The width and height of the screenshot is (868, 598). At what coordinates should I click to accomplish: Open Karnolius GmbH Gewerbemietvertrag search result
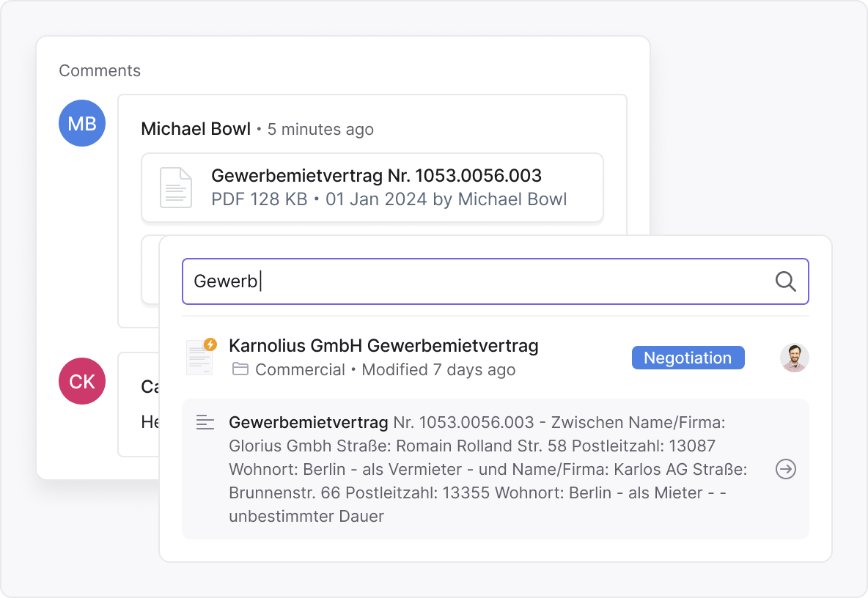tap(383, 346)
